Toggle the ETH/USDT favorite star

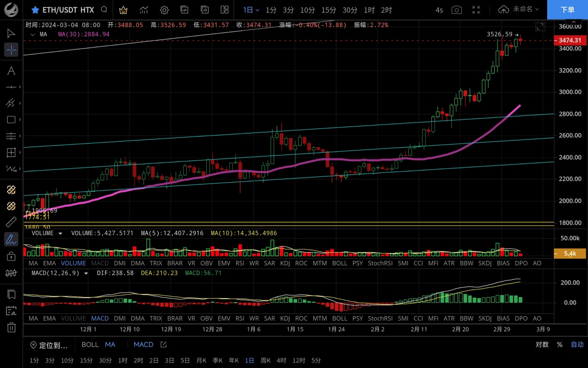(35, 10)
